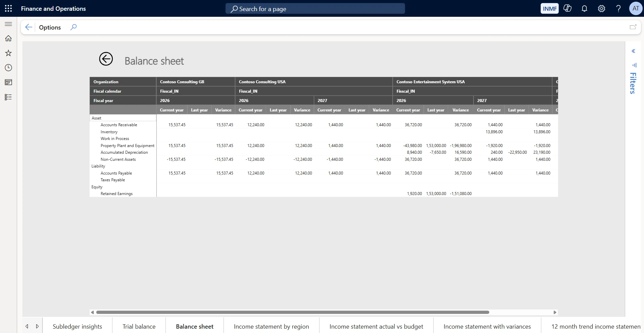Open the Filters panel label
This screenshot has height=333, width=644.
633,83
